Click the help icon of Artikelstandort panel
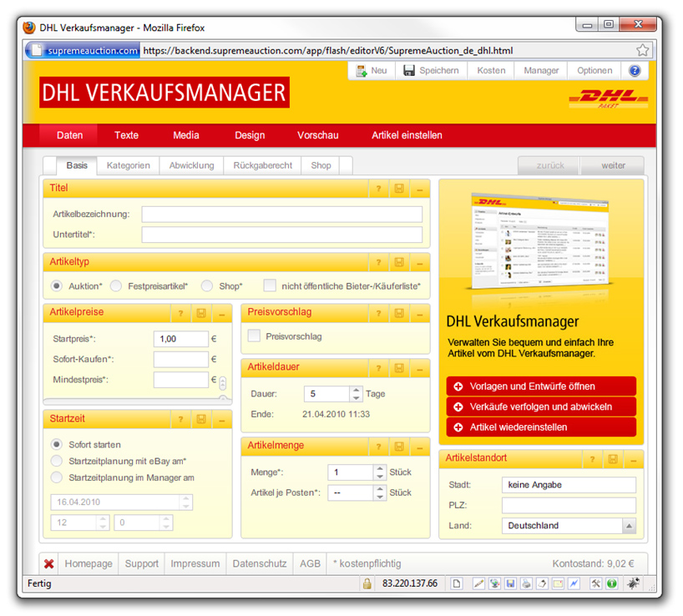The width and height of the screenshot is (683, 616). 592,459
